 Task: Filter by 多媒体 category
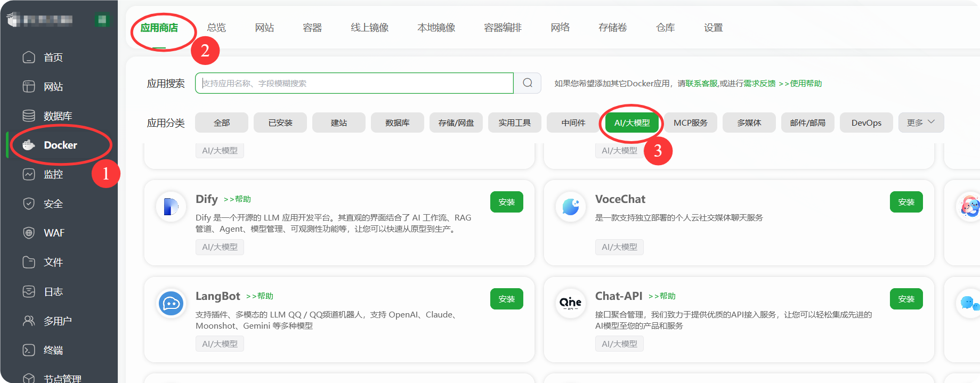point(749,123)
